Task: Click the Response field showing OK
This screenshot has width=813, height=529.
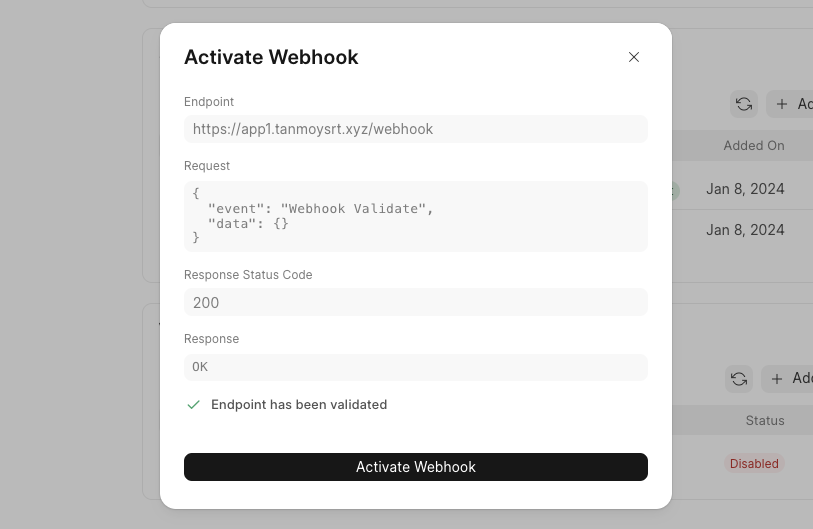Action: click(416, 367)
